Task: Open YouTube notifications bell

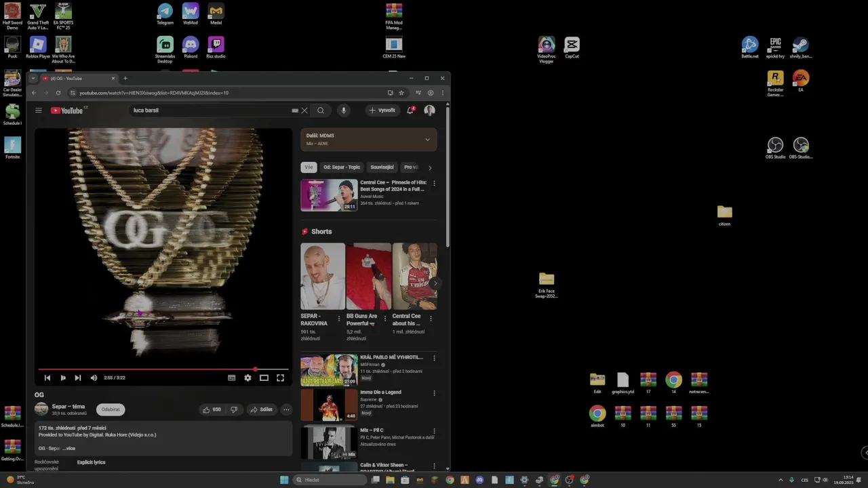Action: point(410,110)
